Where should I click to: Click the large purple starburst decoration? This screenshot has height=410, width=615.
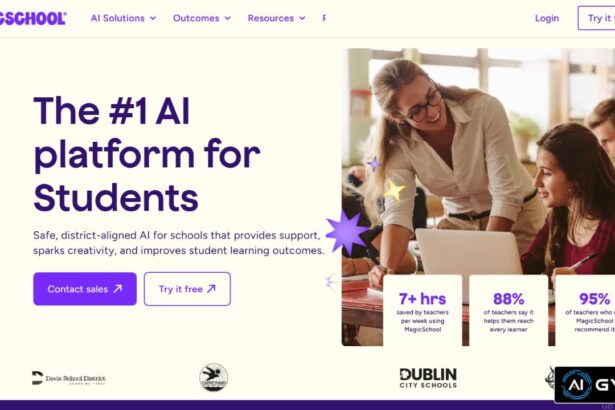pyautogui.click(x=347, y=233)
